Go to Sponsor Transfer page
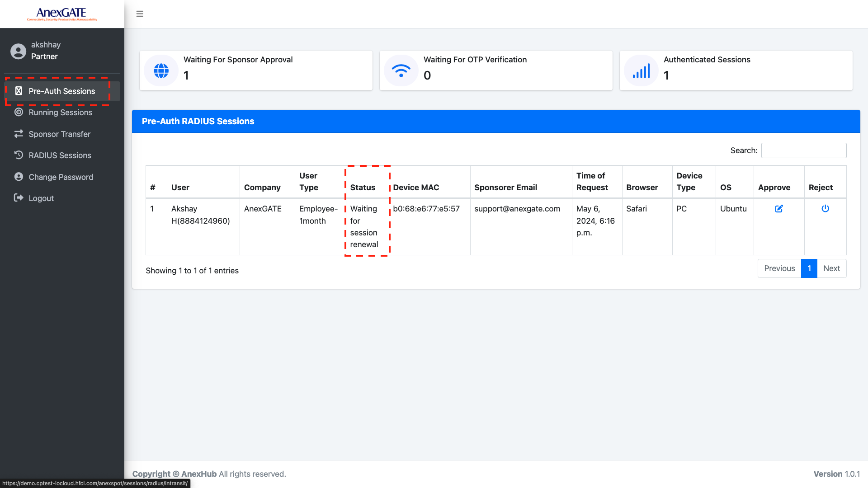This screenshot has width=868, height=488. [59, 134]
